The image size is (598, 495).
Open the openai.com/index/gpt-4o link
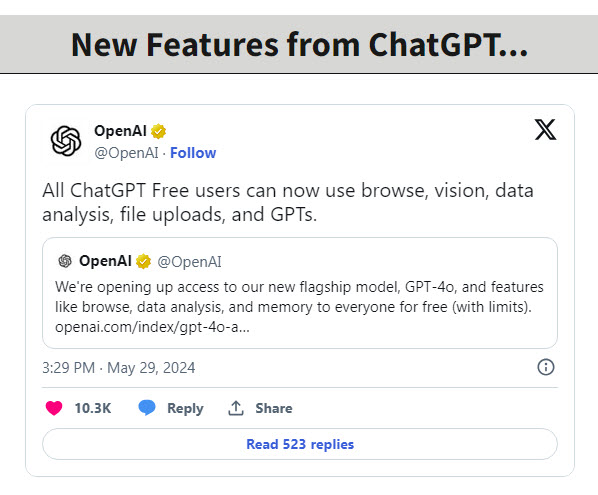(x=152, y=327)
